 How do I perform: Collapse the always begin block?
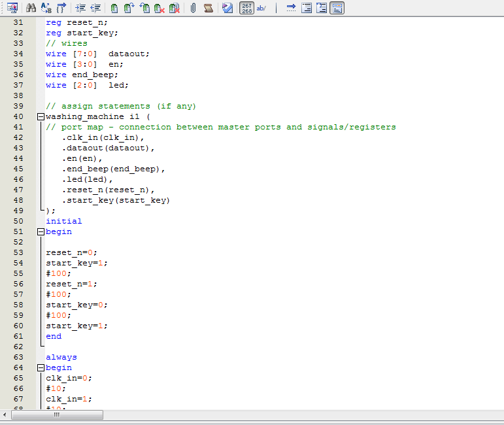click(x=41, y=367)
